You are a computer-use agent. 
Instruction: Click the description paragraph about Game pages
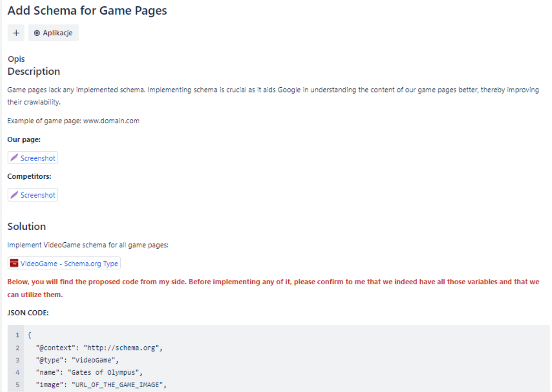point(273,96)
